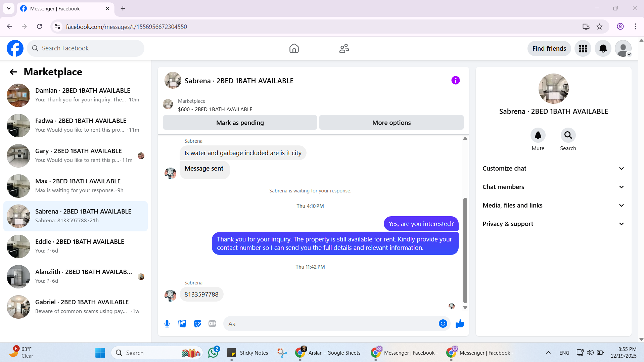Open the emoji picker smiley icon

(x=443, y=324)
